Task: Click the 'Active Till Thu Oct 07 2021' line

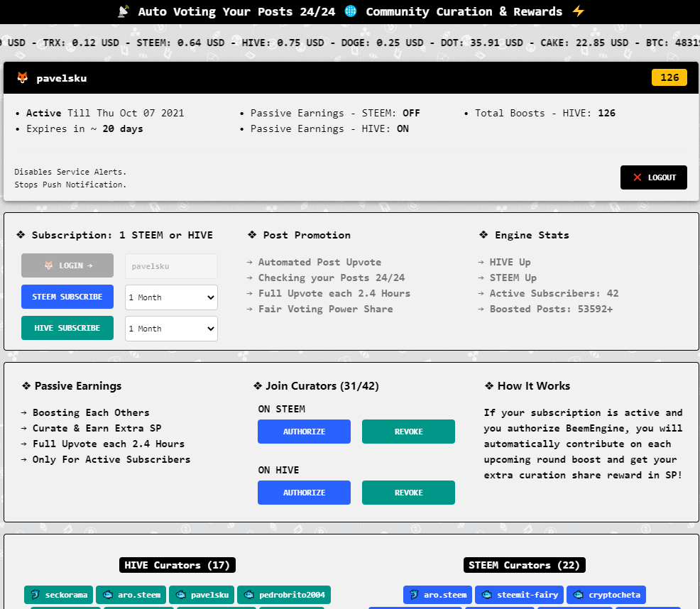Action: tap(105, 113)
